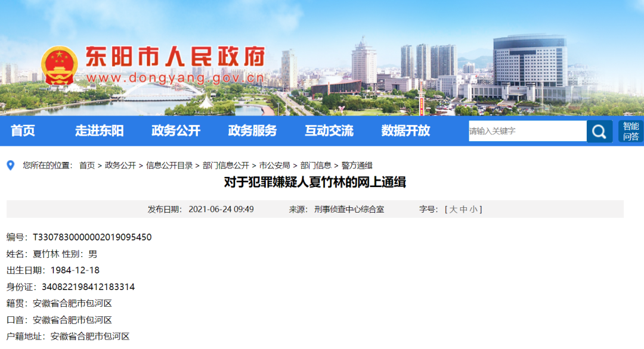Click the article title 对于犯罪嫌疑人夏竹林的网上通缉

pos(315,182)
